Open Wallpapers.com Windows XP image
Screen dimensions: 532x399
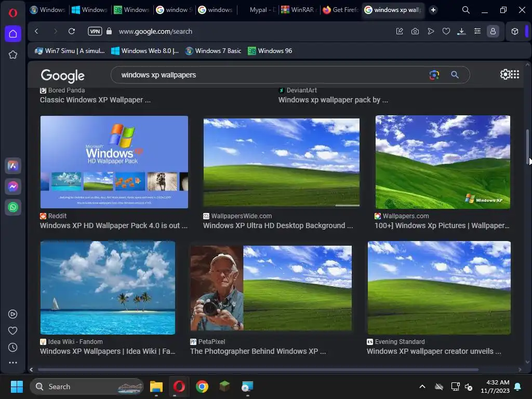(x=443, y=162)
